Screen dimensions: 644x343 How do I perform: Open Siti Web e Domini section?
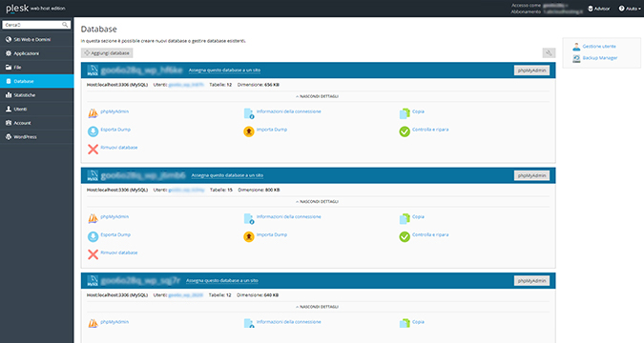(x=37, y=39)
